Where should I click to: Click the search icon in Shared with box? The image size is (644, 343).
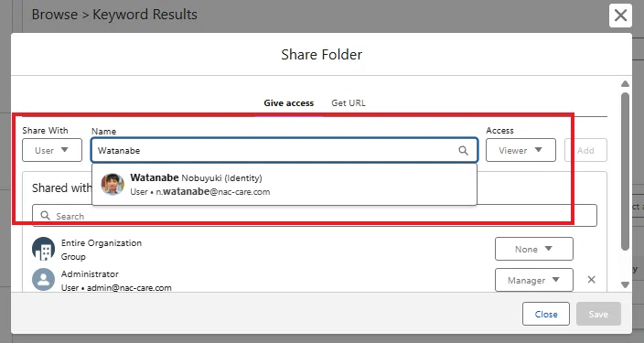pos(45,216)
